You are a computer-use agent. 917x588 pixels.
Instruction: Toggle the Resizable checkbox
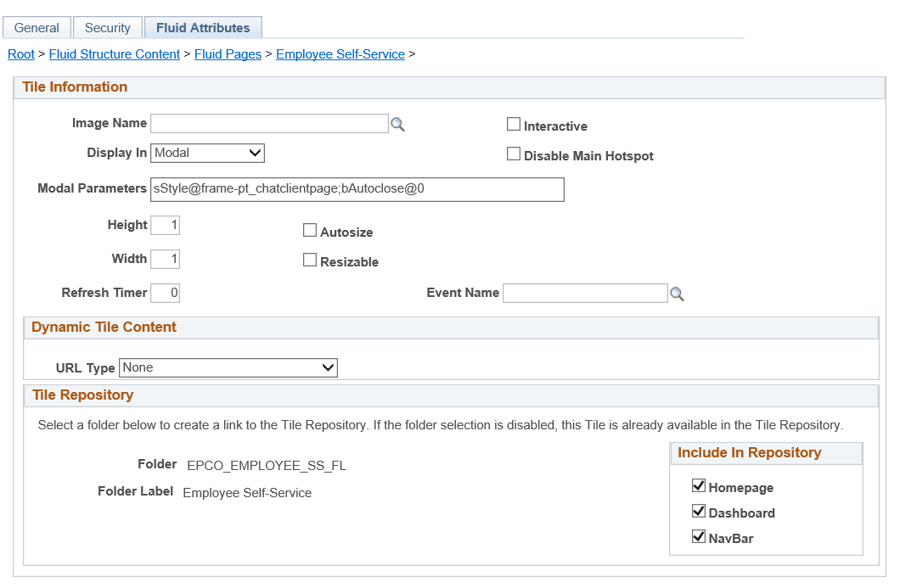pos(310,260)
